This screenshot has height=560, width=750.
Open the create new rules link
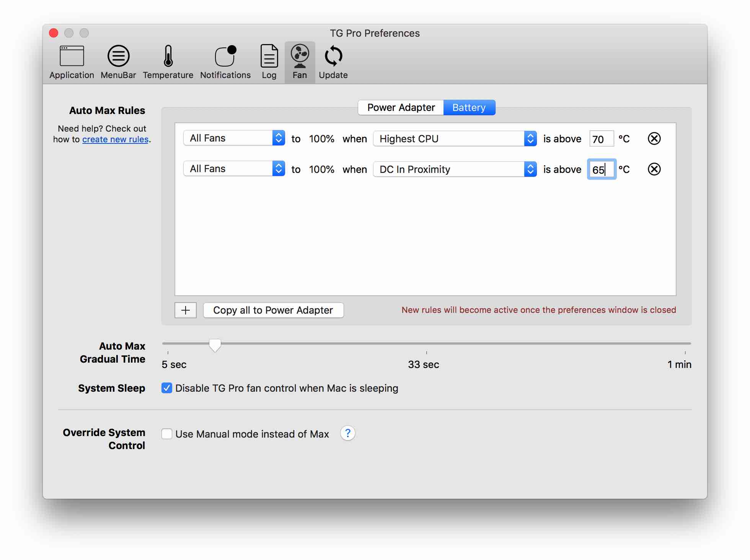tap(115, 139)
